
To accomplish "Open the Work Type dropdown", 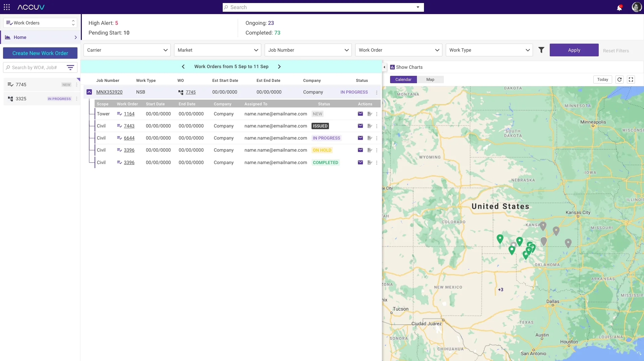I will click(x=489, y=50).
